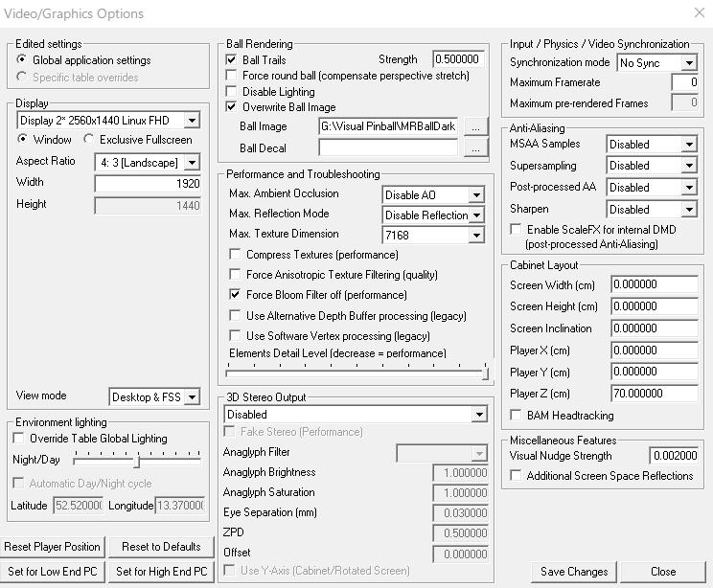Enable Compress Textures option

pyautogui.click(x=235, y=254)
